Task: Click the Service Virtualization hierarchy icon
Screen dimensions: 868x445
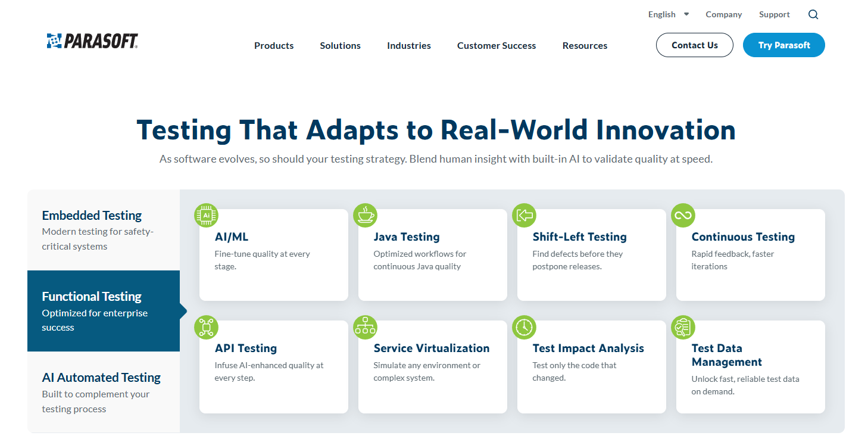Action: (x=366, y=327)
